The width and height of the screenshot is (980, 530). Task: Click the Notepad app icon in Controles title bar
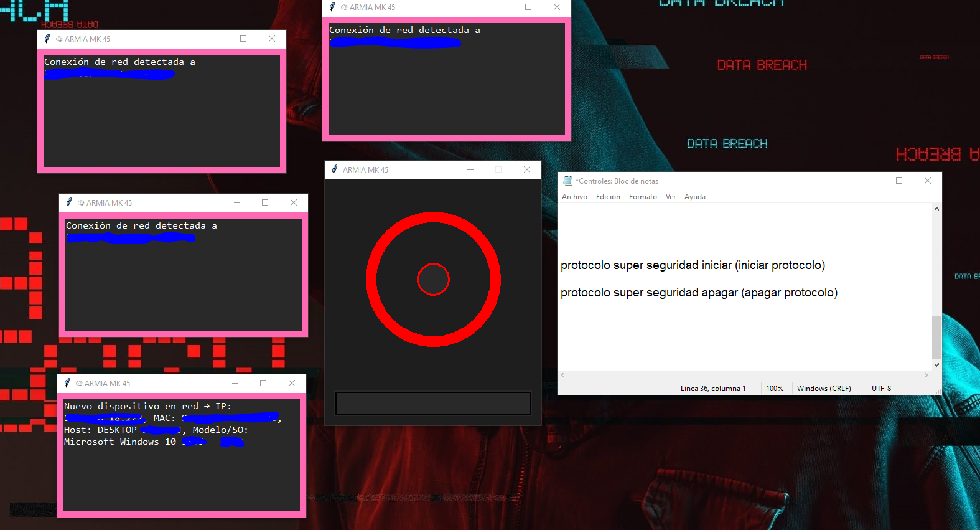click(567, 181)
